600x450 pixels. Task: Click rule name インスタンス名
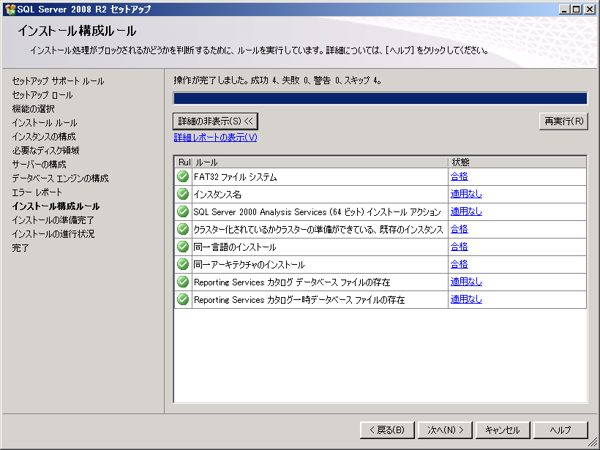coord(217,194)
